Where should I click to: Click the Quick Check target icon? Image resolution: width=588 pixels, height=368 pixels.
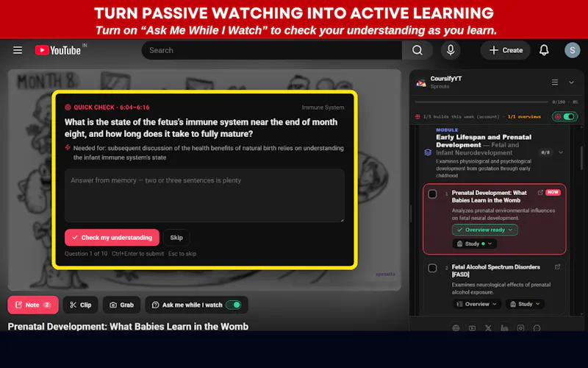[x=68, y=107]
